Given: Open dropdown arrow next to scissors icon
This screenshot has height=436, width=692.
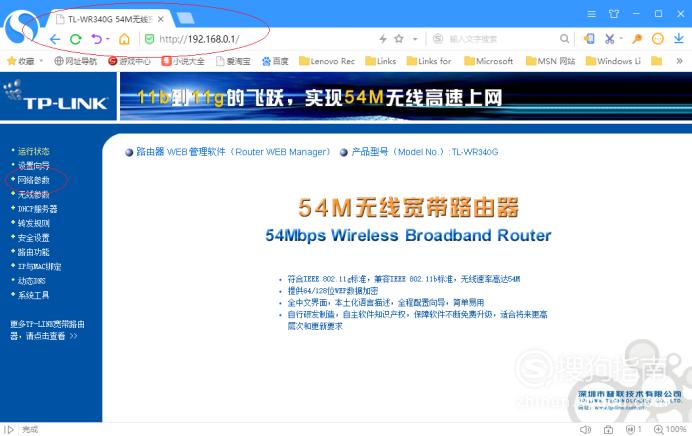Looking at the screenshot, I should [x=621, y=39].
